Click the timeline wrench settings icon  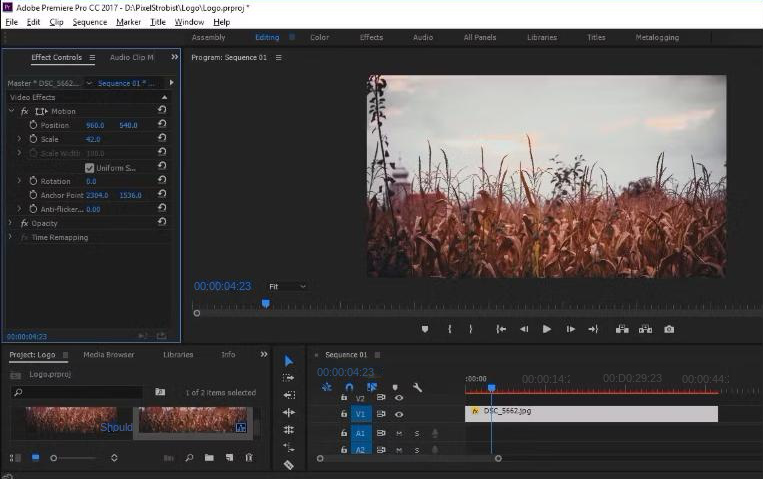coord(417,387)
